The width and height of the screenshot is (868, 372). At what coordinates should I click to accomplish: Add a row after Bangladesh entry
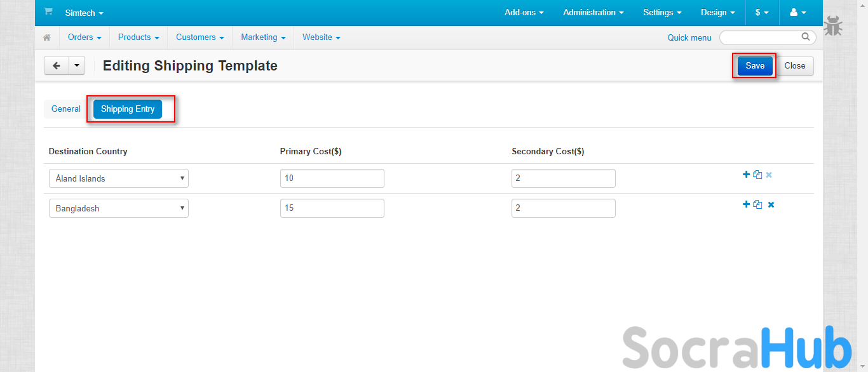(746, 204)
